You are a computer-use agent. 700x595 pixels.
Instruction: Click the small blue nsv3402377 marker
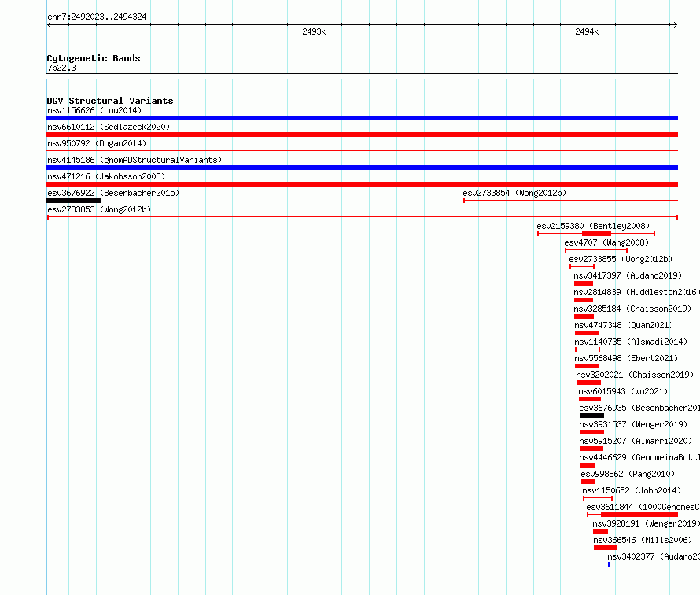[x=609, y=564]
